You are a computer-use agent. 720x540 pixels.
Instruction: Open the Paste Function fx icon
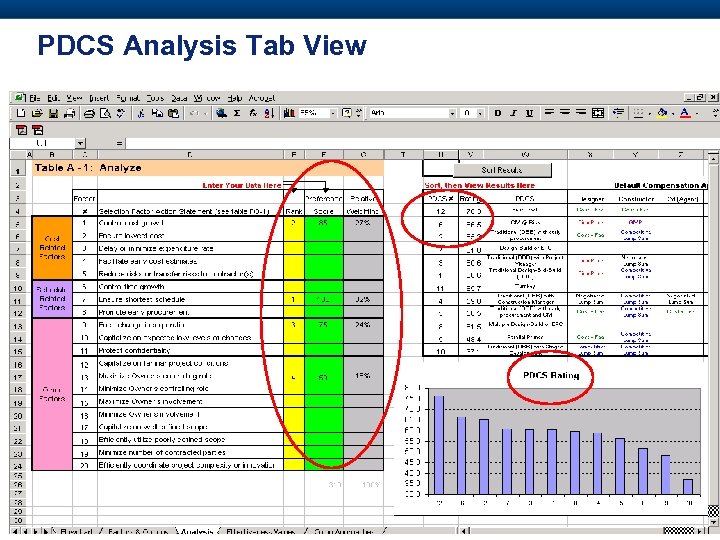coord(253,113)
